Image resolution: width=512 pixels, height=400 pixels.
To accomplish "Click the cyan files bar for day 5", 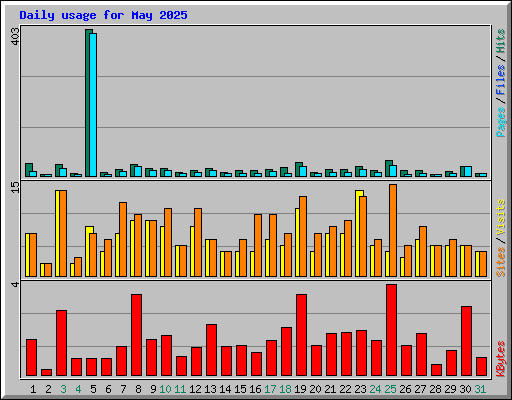I will pos(93,105).
